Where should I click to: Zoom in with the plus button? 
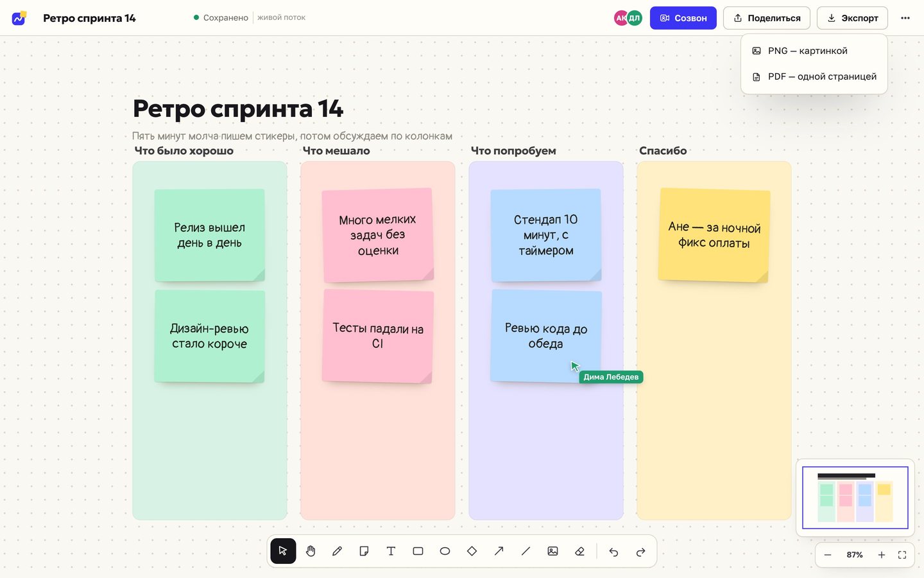coord(882,555)
